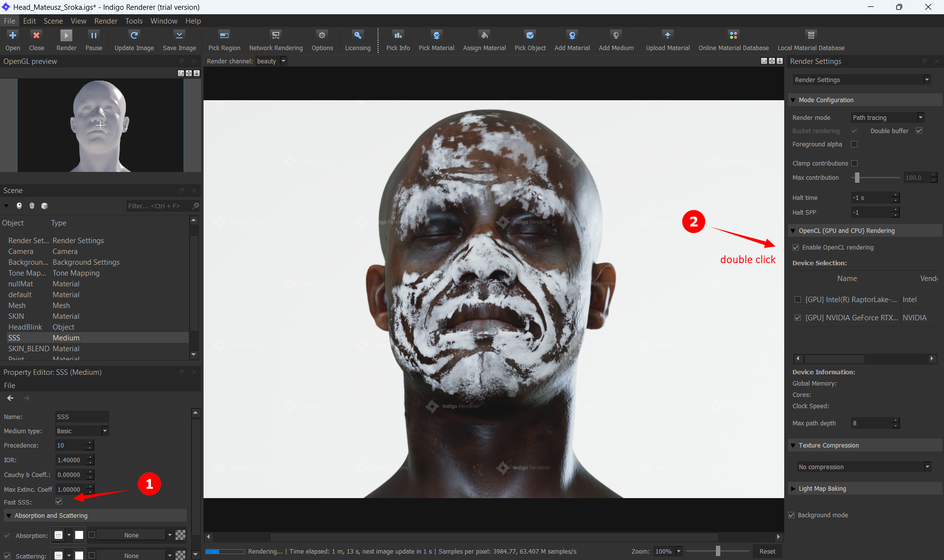The image size is (944, 560).
Task: Open the Render mode dropdown
Action: 888,117
